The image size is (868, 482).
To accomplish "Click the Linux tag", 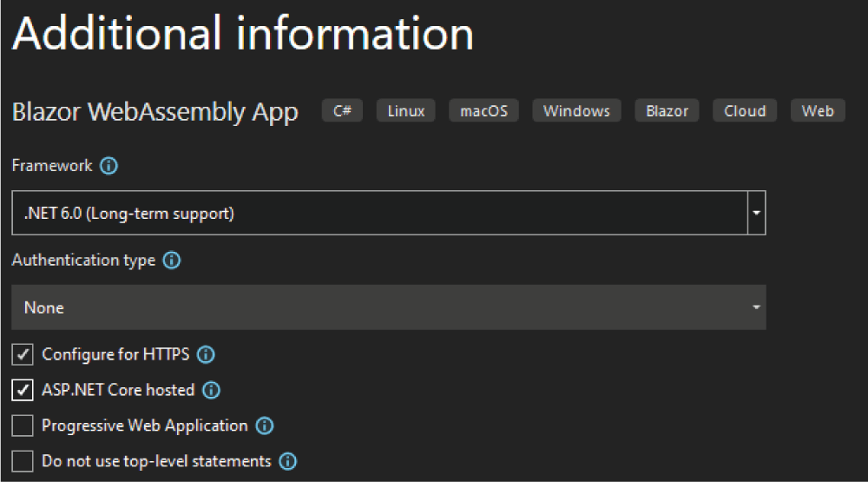I will click(405, 110).
